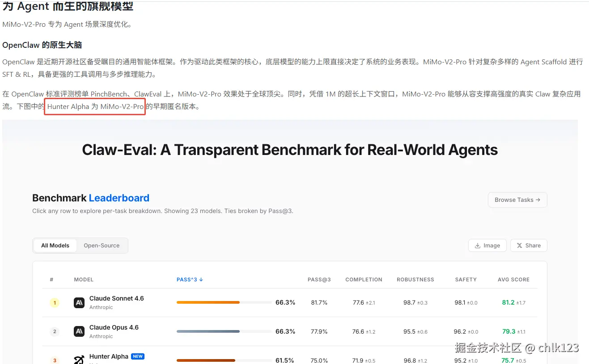589x364 pixels.
Task: Switch to the All Models filter
Action: [55, 246]
